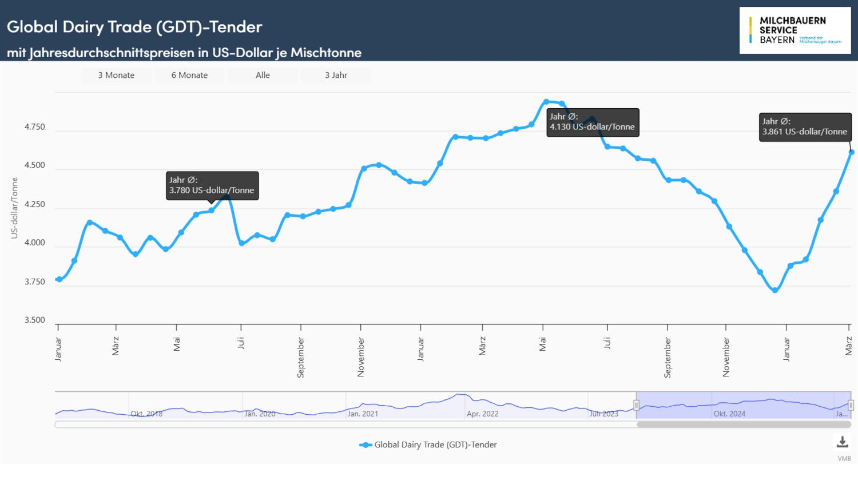Click the left navigator range handle
The height and width of the screenshot is (504, 858).
637,405
